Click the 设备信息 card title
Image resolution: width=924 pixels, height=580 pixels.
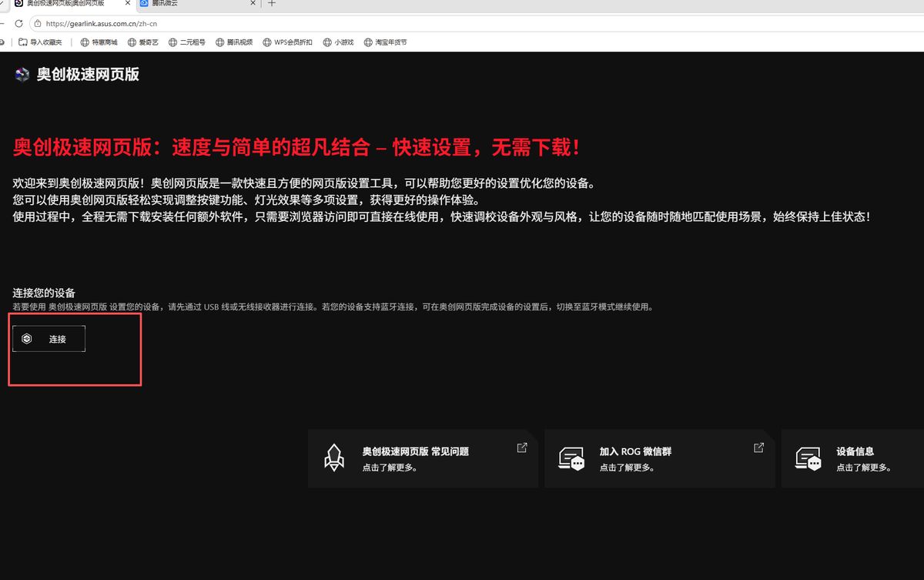click(855, 451)
